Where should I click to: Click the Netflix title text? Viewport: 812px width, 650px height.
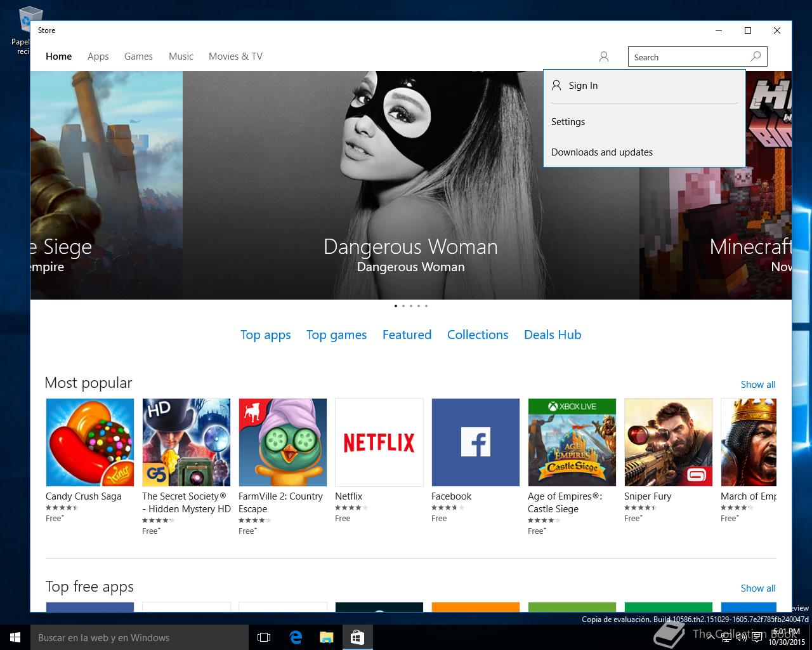coord(349,496)
